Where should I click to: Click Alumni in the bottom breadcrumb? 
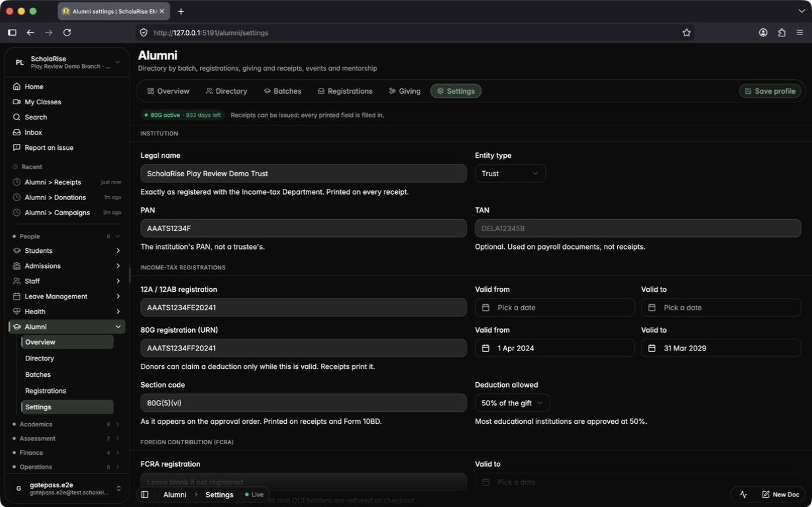(174, 494)
